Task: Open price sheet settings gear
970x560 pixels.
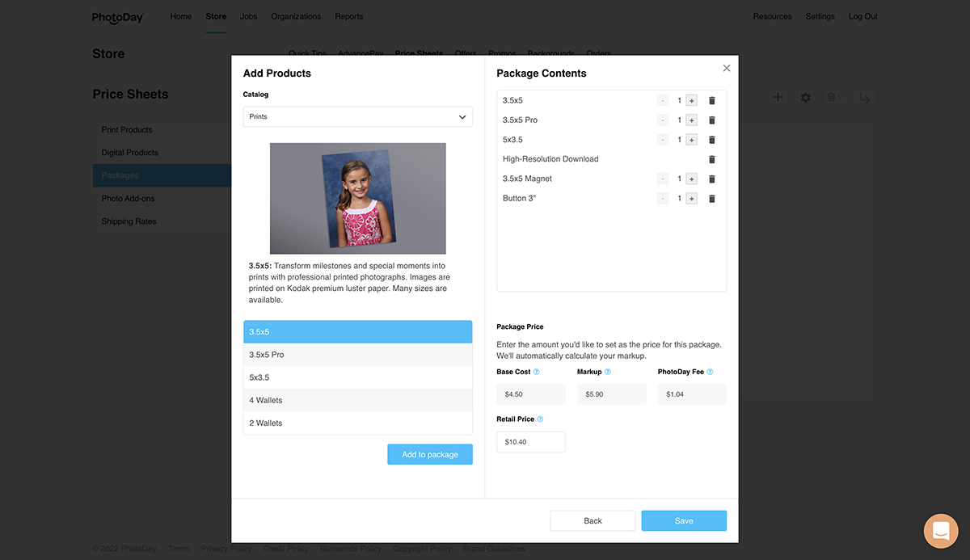Action: click(806, 97)
